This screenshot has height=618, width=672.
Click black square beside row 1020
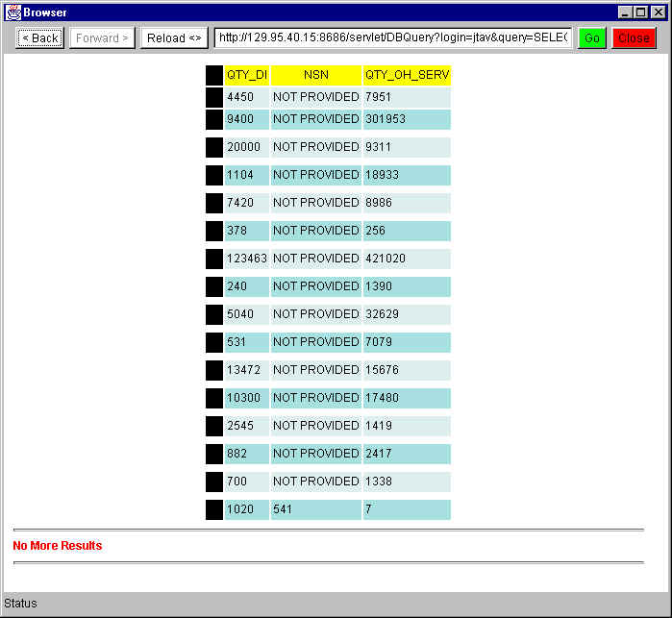pos(214,509)
